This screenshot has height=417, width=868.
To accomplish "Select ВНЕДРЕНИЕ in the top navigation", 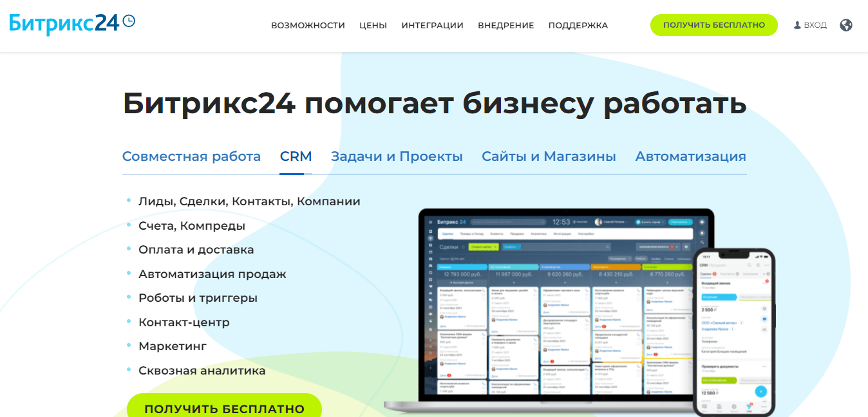I will 505,26.
